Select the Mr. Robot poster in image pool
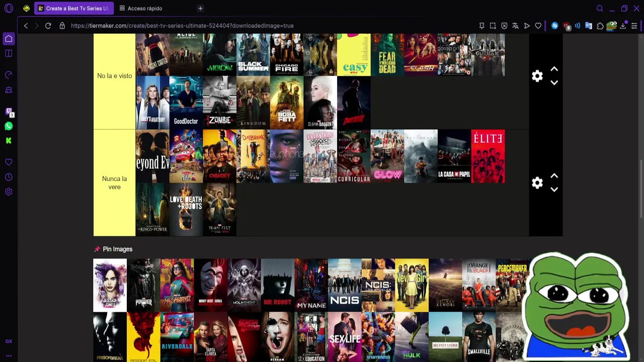 [278, 286]
